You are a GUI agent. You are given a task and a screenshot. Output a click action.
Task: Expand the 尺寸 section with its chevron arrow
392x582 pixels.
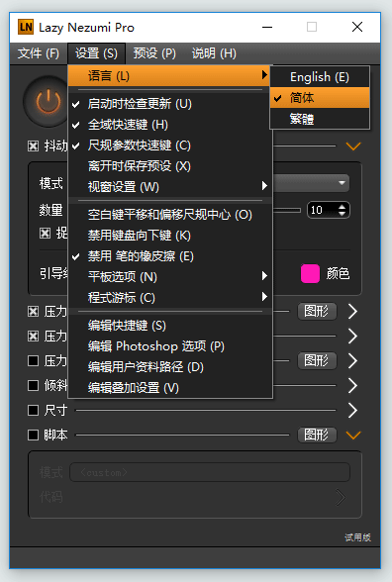click(x=352, y=410)
